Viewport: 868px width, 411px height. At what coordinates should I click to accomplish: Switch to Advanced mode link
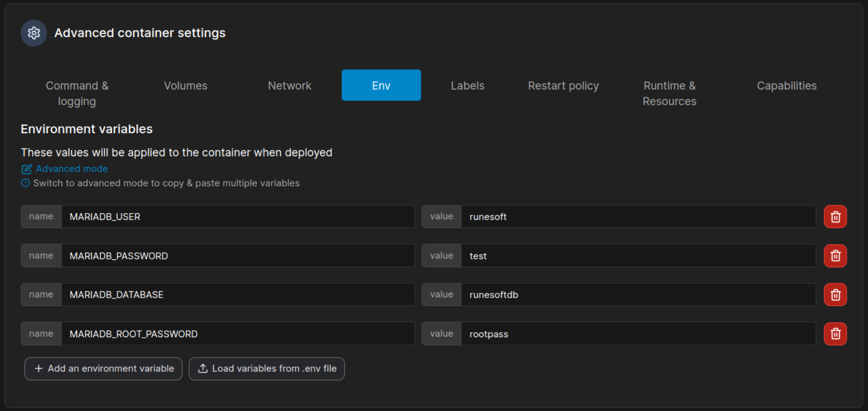(x=71, y=169)
